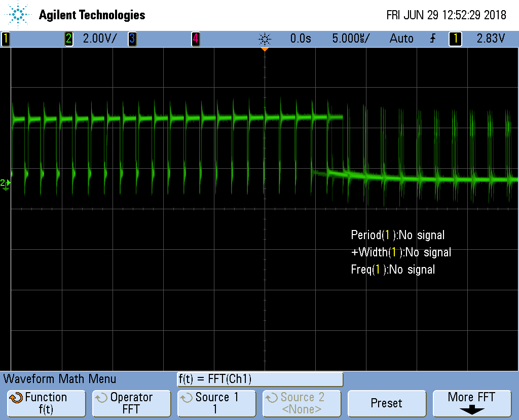Click the Waveform Math Menu title
This screenshot has height=420, width=519.
61,379
